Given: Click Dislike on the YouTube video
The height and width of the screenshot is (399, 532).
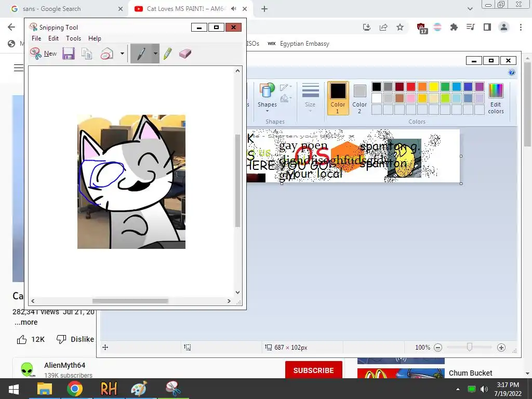Looking at the screenshot, I should 75,339.
